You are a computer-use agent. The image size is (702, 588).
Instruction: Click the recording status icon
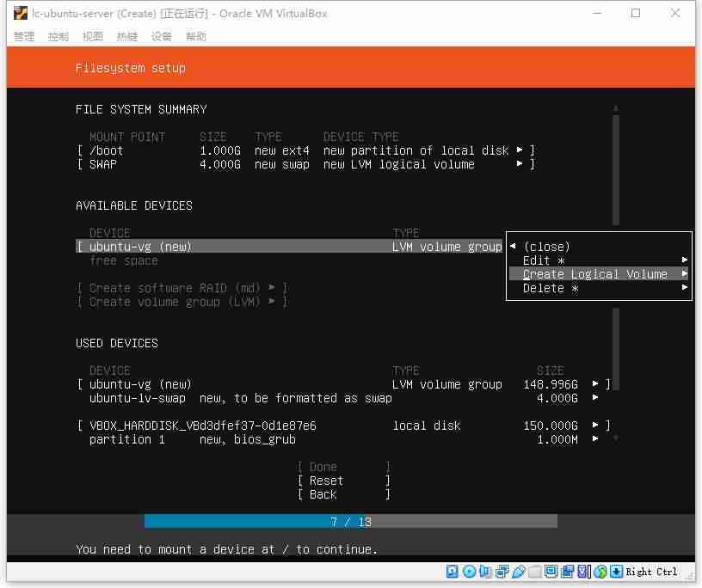[568, 572]
